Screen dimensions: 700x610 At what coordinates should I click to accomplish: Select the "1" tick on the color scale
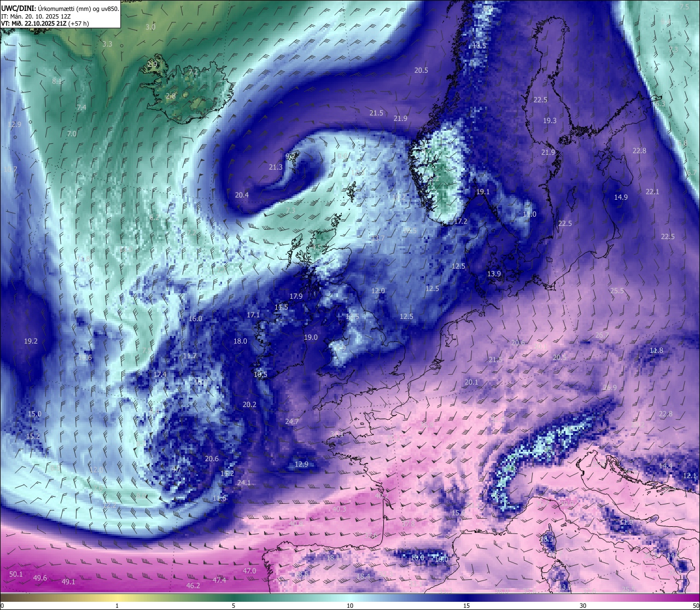click(x=117, y=606)
